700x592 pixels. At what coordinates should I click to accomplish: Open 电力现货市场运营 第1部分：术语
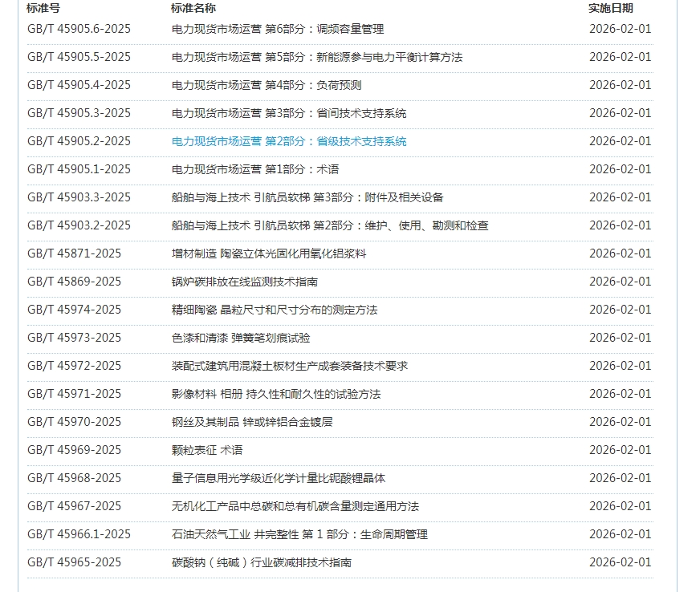click(255, 169)
